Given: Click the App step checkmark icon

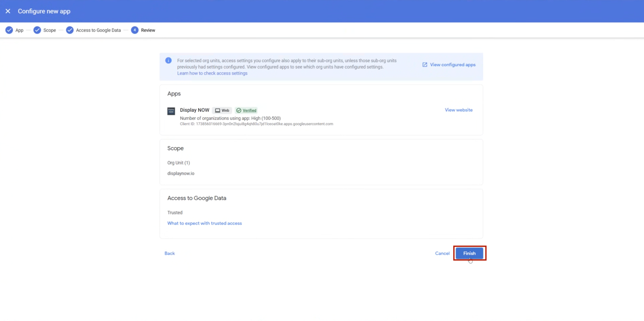Looking at the screenshot, I should pyautogui.click(x=9, y=30).
